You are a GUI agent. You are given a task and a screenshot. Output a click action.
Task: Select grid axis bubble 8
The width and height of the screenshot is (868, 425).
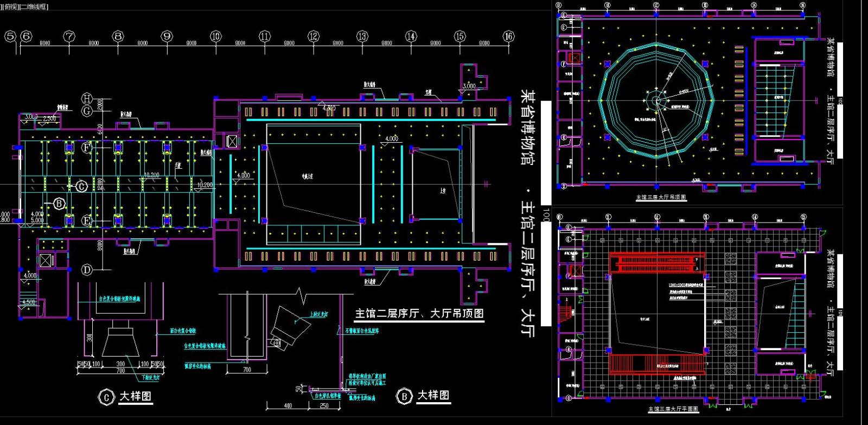pos(118,36)
